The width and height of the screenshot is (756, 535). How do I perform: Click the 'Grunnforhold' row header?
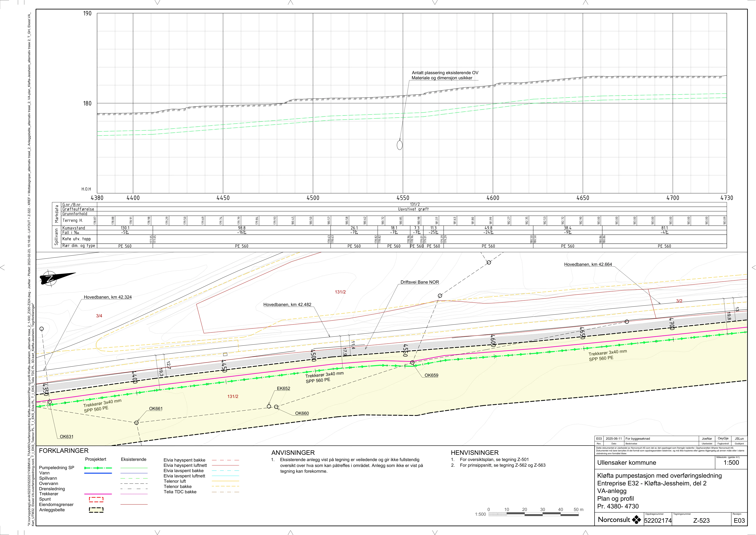tap(75, 214)
